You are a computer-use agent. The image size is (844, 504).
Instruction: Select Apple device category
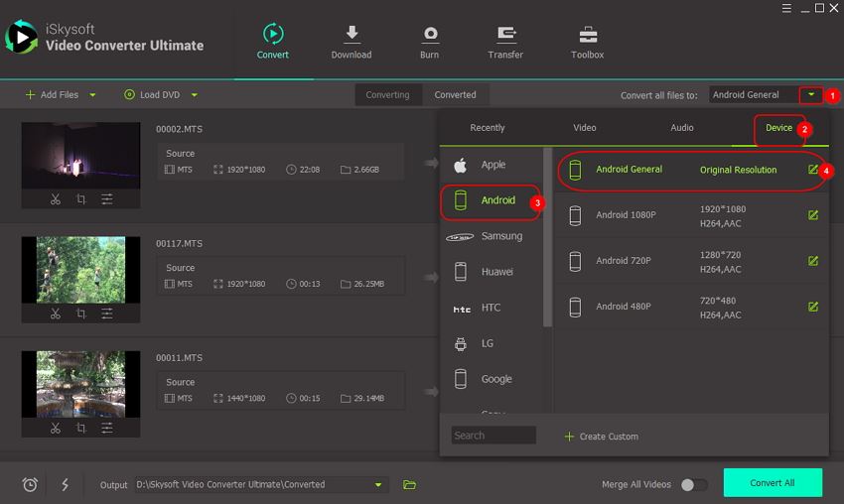[491, 165]
